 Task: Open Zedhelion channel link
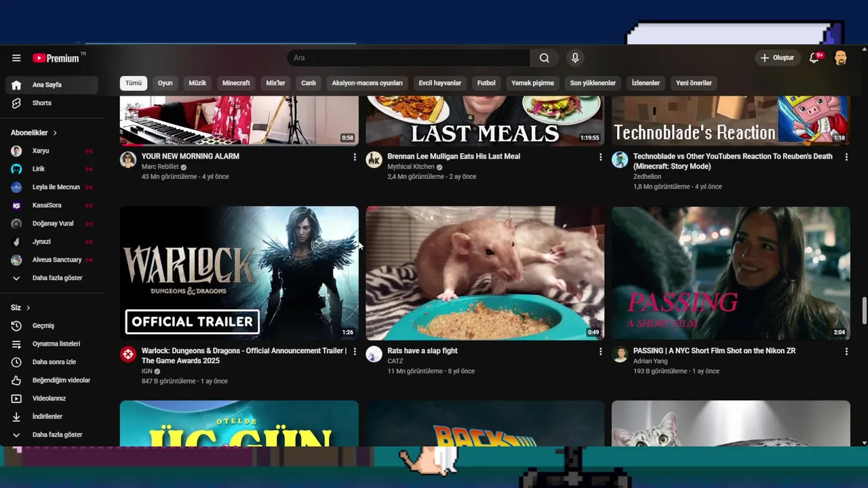click(647, 177)
